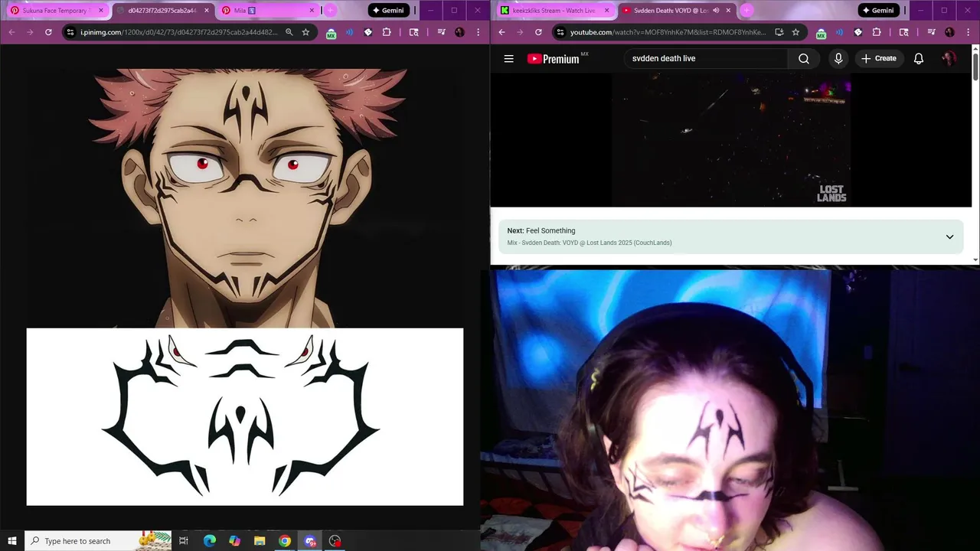Open Extensions puzzle menu in left browser
Image resolution: width=980 pixels, height=551 pixels.
387,32
